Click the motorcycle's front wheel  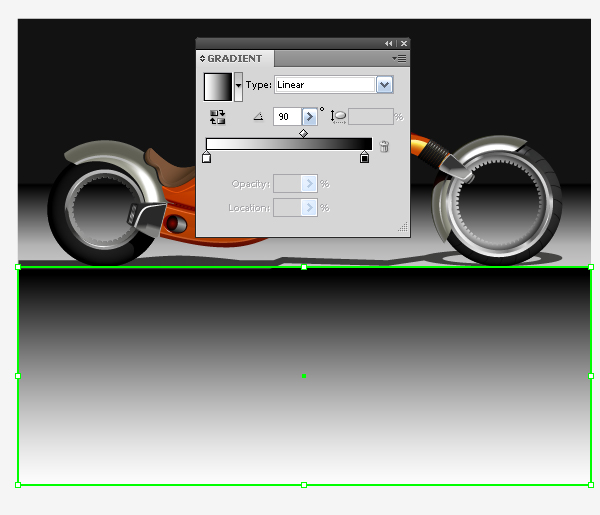click(500, 204)
